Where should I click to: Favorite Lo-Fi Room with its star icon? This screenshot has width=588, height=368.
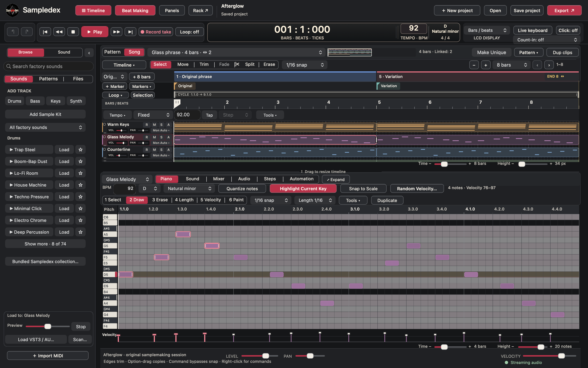80,173
